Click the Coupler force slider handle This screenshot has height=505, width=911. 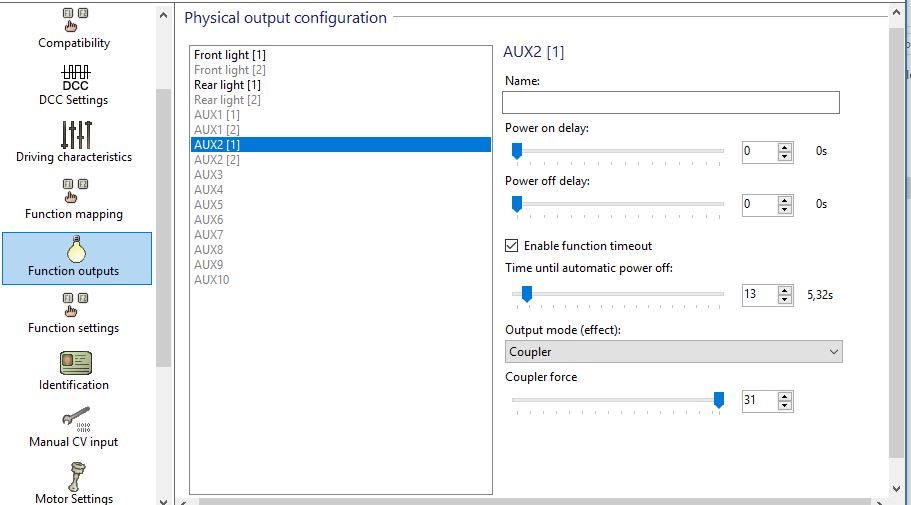pos(719,400)
